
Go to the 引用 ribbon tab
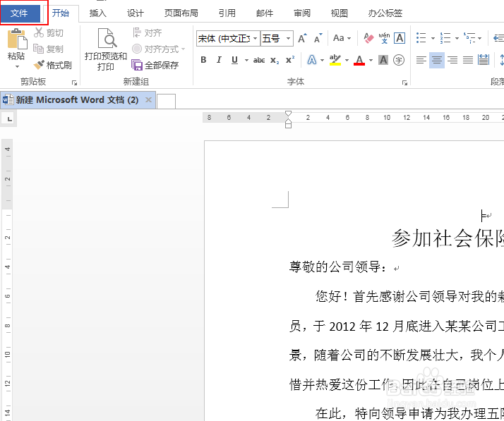point(227,13)
